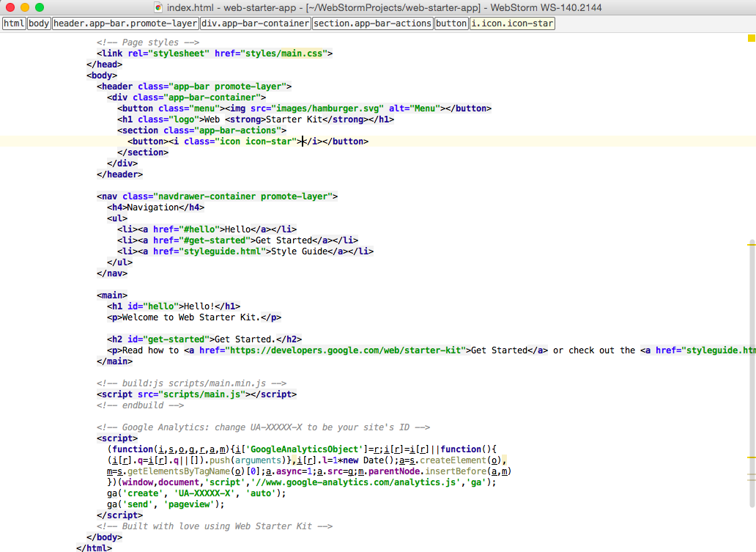The image size is (756, 552).
Task: Click the "Google Analytics: change UA-XXXXX-X" comment
Action: 263,427
